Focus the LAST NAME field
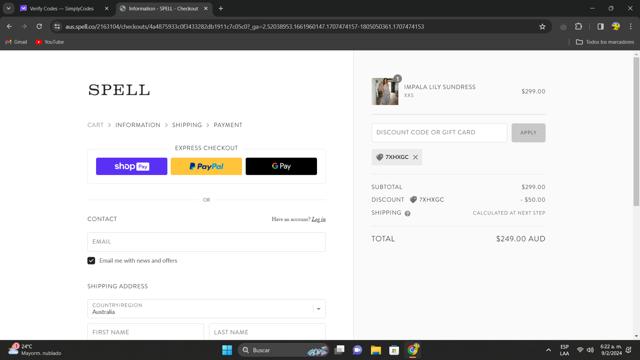This screenshot has width=640, height=360. point(267,332)
